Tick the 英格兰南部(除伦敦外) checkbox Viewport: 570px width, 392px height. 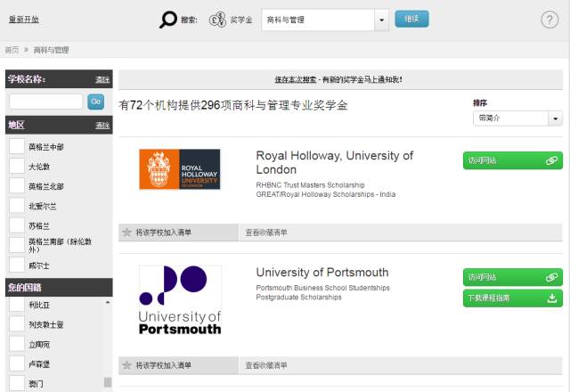17,245
